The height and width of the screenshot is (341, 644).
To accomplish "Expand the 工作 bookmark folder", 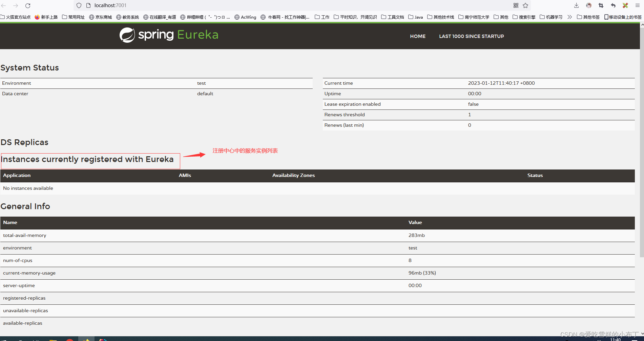I will [322, 17].
